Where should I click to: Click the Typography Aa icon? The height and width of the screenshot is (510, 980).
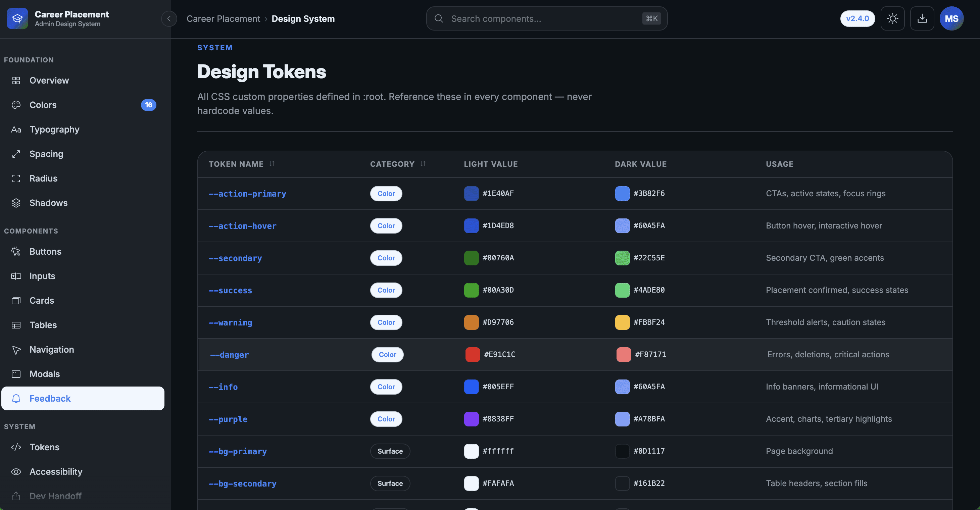[16, 130]
